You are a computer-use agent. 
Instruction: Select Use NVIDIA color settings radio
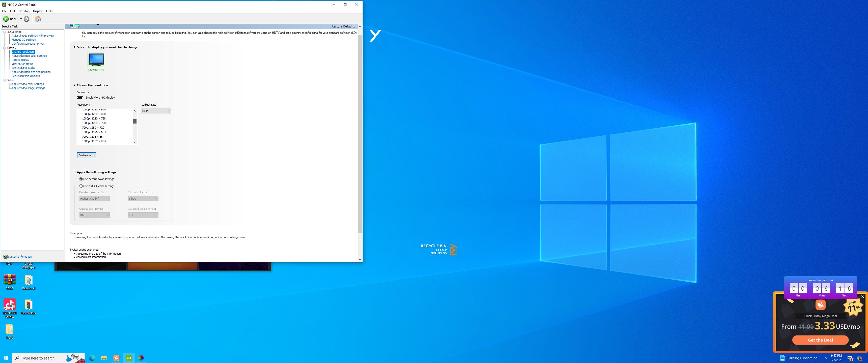(81, 186)
